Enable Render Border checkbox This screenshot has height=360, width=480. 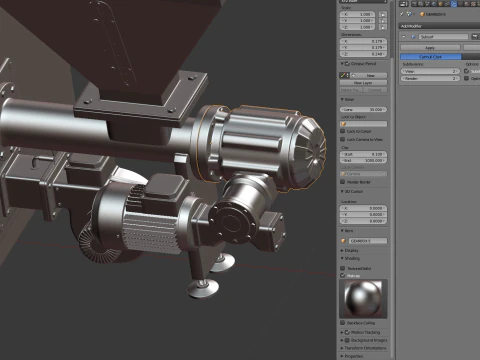point(343,182)
